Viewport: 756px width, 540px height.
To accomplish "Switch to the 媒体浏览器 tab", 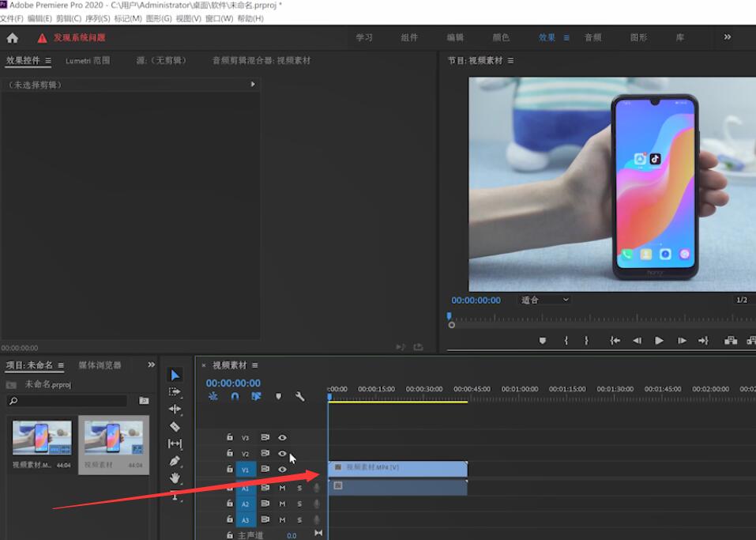I will tap(100, 365).
